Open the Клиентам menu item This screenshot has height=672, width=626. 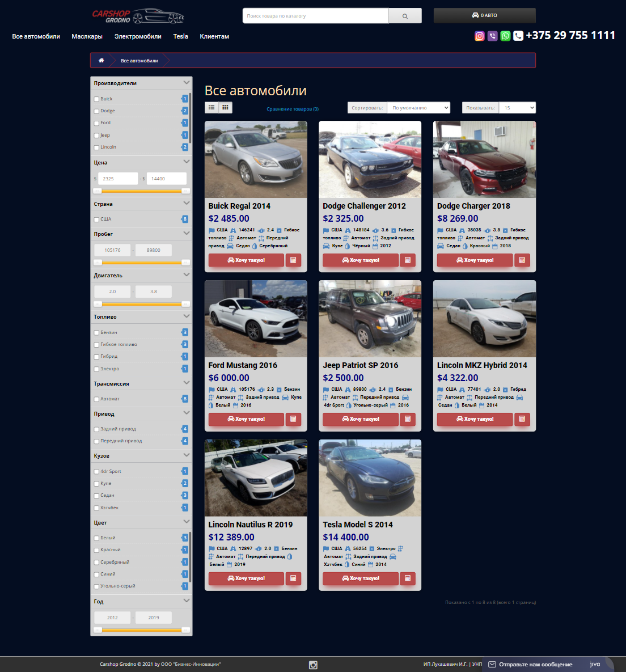[214, 36]
